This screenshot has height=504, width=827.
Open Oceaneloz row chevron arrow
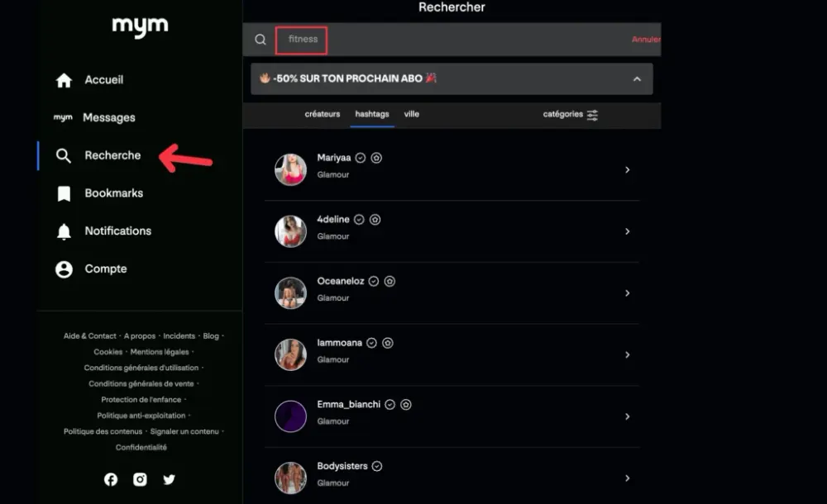[x=628, y=293]
